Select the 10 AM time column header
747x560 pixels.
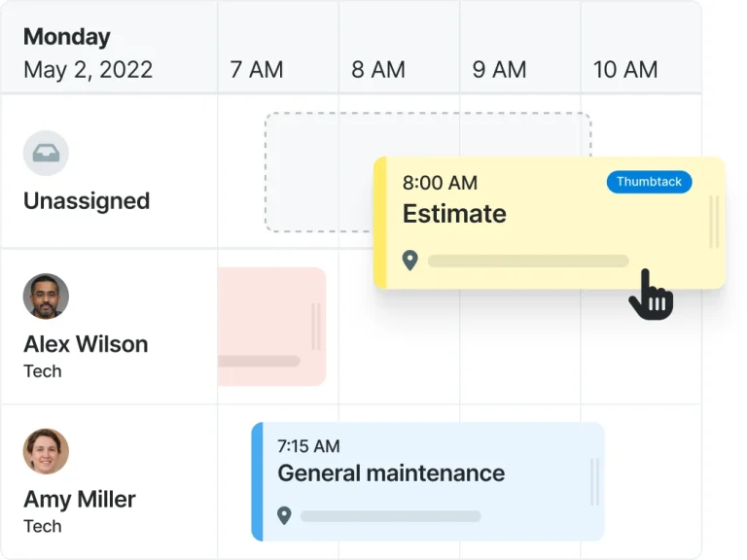(625, 70)
